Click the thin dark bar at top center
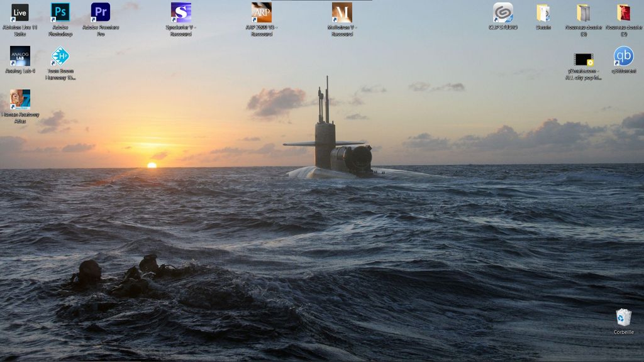 (x=321, y=1)
